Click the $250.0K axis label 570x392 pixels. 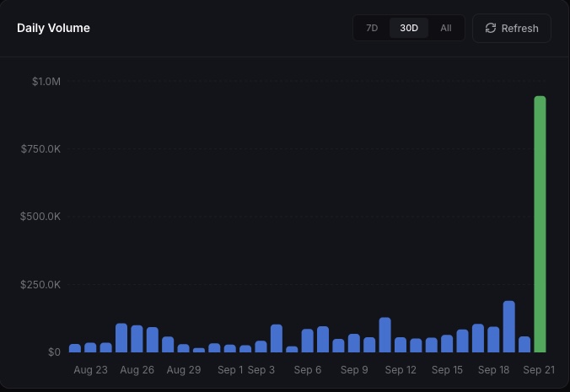click(40, 284)
